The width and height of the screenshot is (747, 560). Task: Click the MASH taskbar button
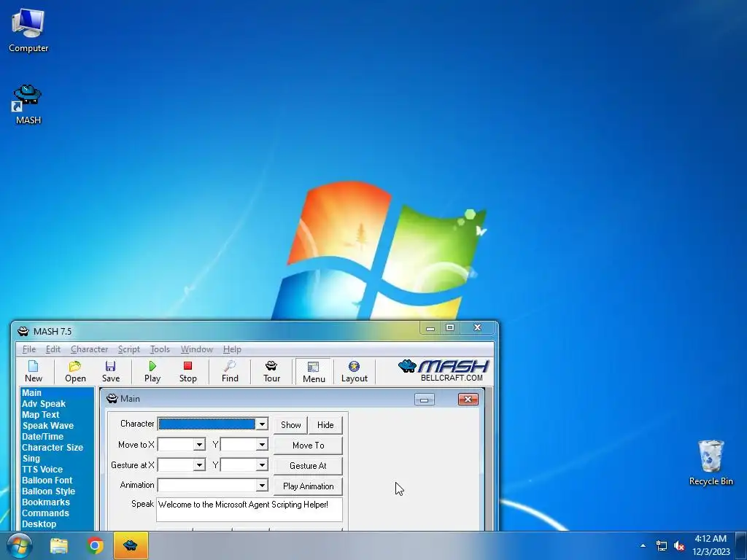(x=131, y=545)
